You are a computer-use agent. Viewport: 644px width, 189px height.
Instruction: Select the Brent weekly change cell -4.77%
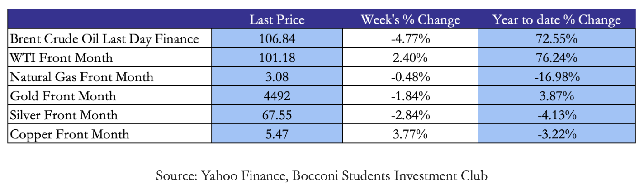(410, 39)
